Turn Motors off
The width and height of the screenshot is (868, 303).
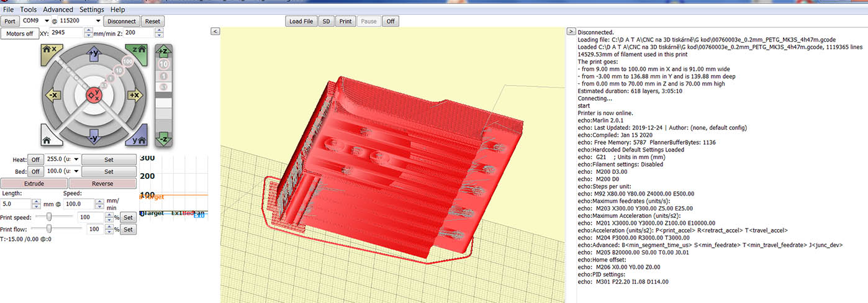(x=20, y=34)
